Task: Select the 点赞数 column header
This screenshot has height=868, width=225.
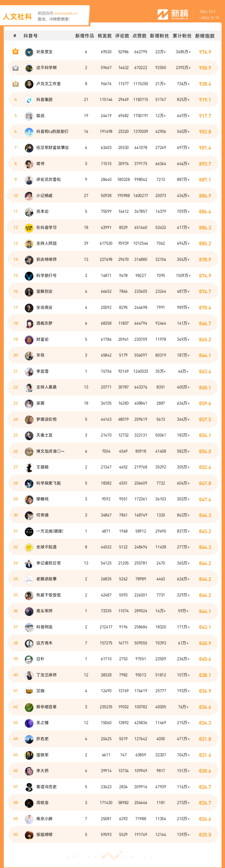Action: (x=139, y=36)
